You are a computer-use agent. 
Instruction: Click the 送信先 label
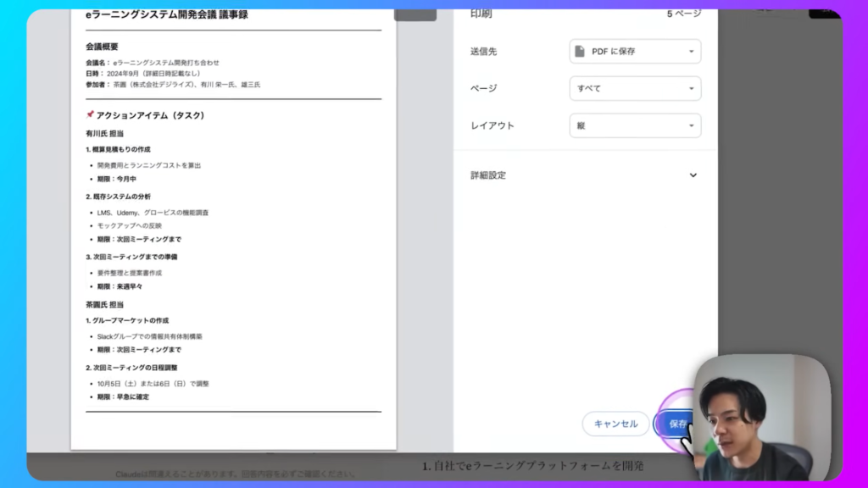coord(483,52)
